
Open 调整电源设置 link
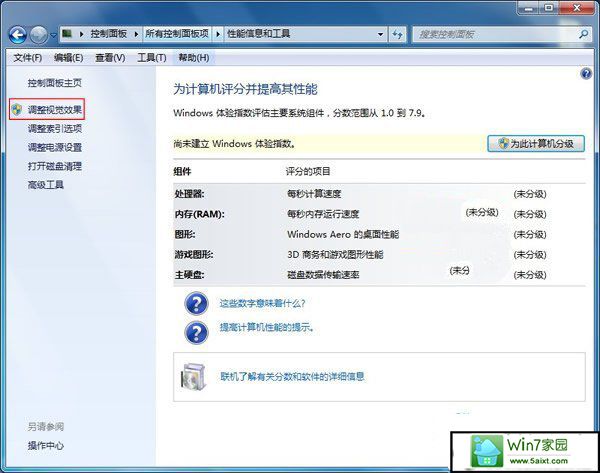[55, 147]
